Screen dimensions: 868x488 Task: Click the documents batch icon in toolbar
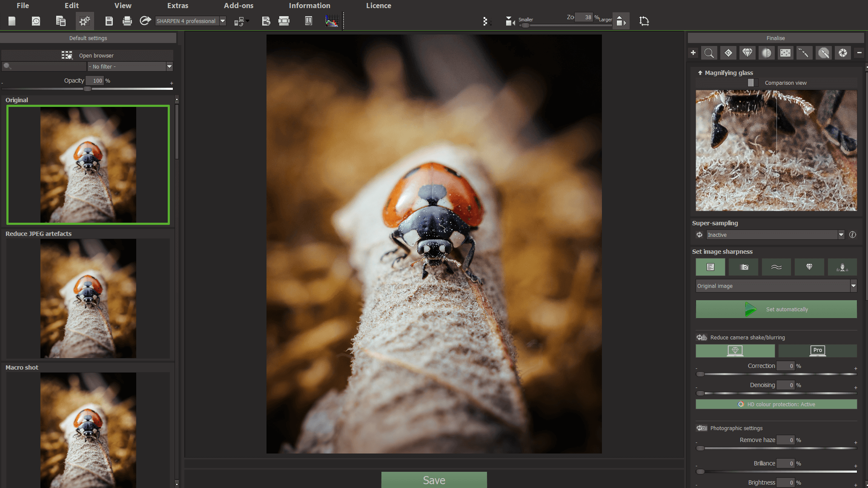(x=60, y=21)
